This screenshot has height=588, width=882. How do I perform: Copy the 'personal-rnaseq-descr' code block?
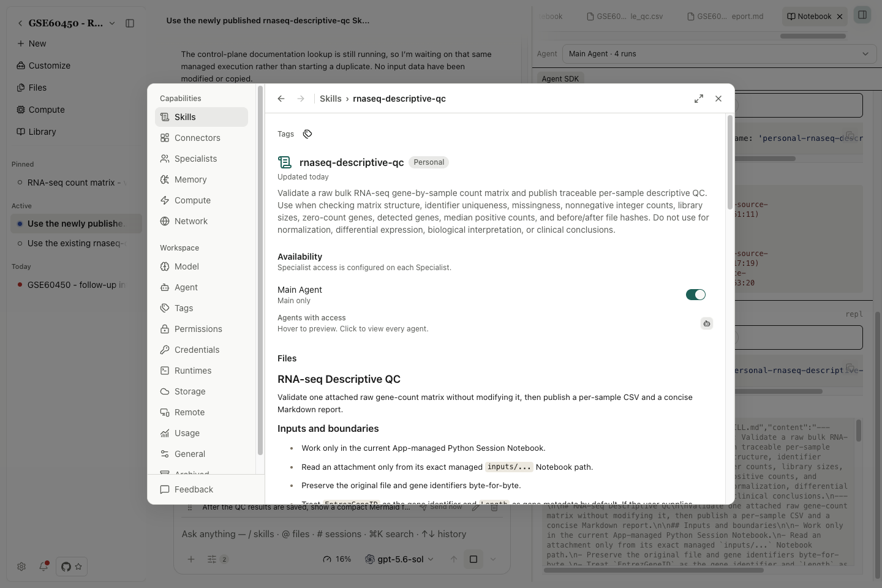click(850, 135)
